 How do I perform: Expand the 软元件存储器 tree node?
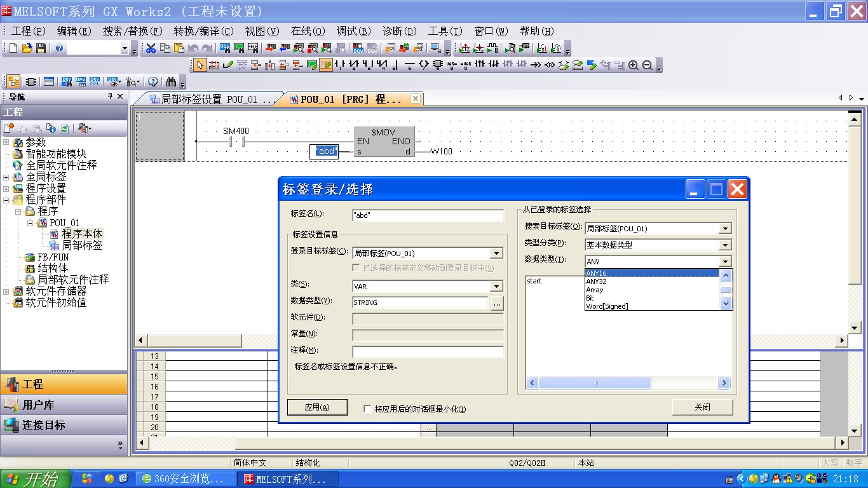(x=6, y=292)
